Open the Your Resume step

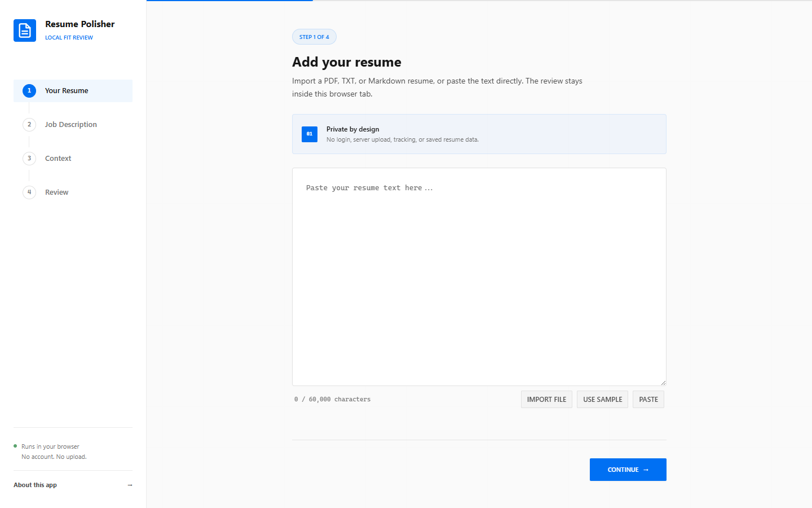73,91
